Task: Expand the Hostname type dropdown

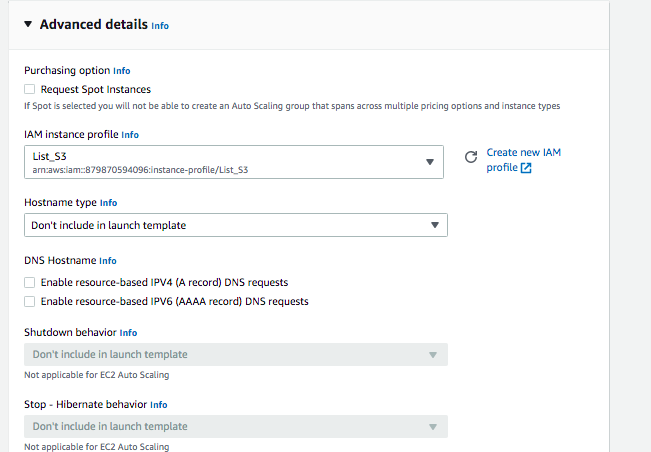Action: coord(234,225)
